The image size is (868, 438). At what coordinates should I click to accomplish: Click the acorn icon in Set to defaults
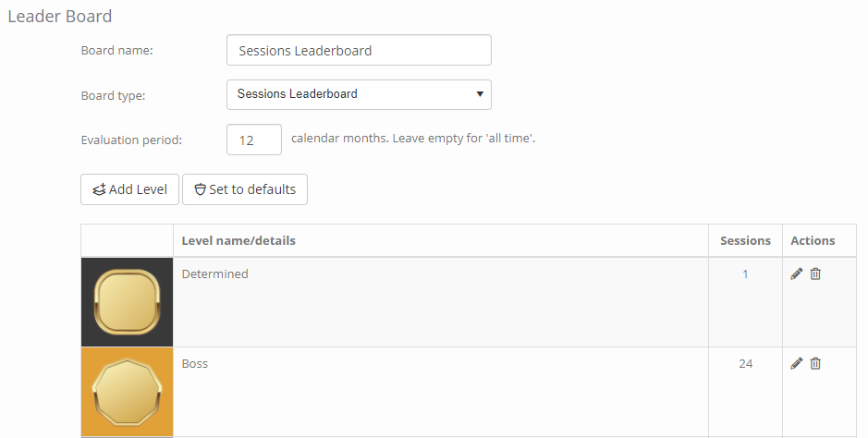point(200,189)
